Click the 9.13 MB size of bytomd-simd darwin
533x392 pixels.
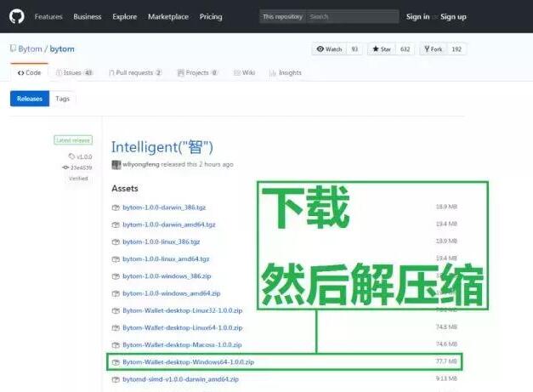(446, 378)
